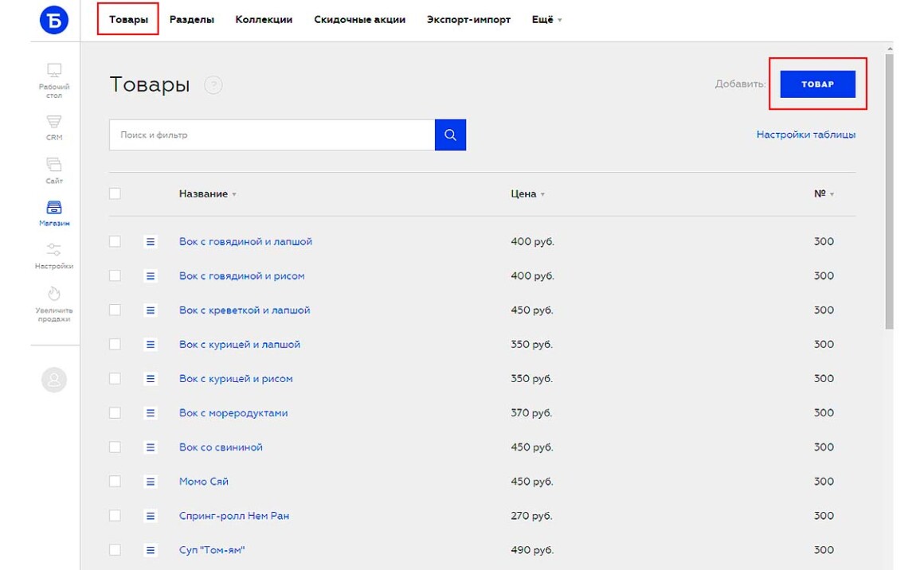924x570 pixels.
Task: Click the help question mark next to Товары
Action: pyautogui.click(x=213, y=85)
